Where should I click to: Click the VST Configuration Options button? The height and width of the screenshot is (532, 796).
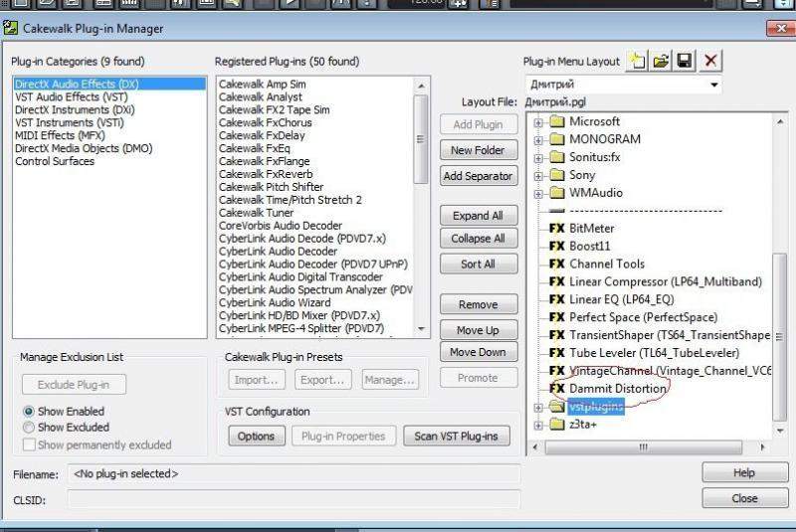point(257,437)
